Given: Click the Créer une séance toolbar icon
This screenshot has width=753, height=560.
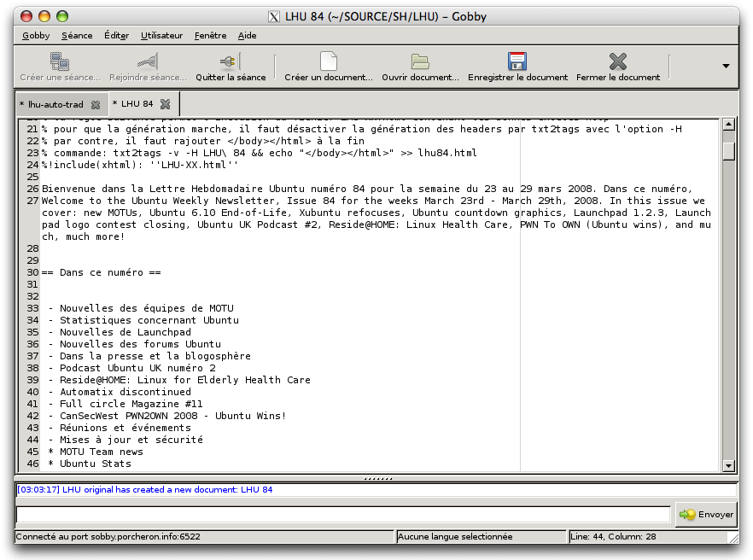Looking at the screenshot, I should 60,61.
